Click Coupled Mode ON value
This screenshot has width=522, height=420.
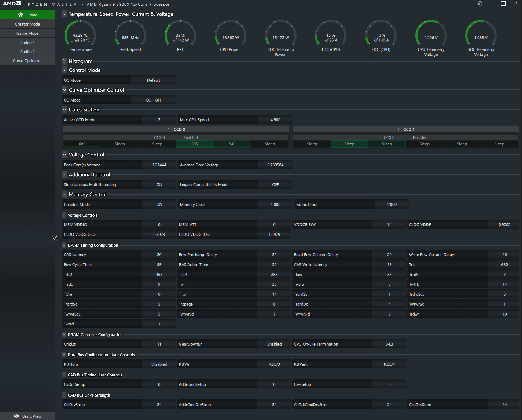tap(159, 205)
